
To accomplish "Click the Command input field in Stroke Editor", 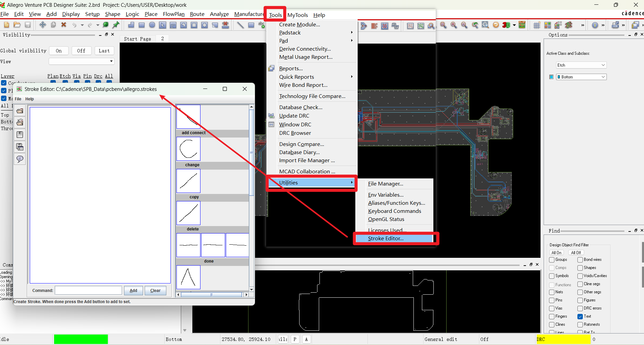I will click(x=89, y=290).
